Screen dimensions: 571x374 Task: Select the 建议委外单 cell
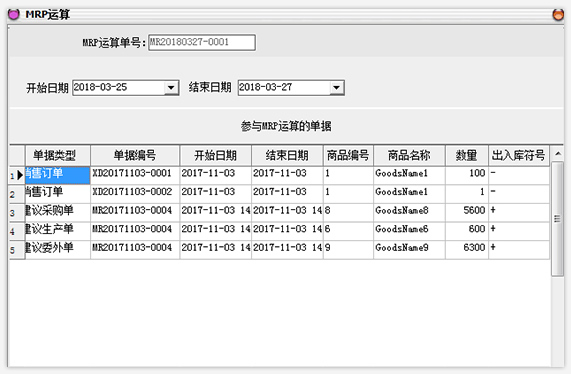point(58,250)
